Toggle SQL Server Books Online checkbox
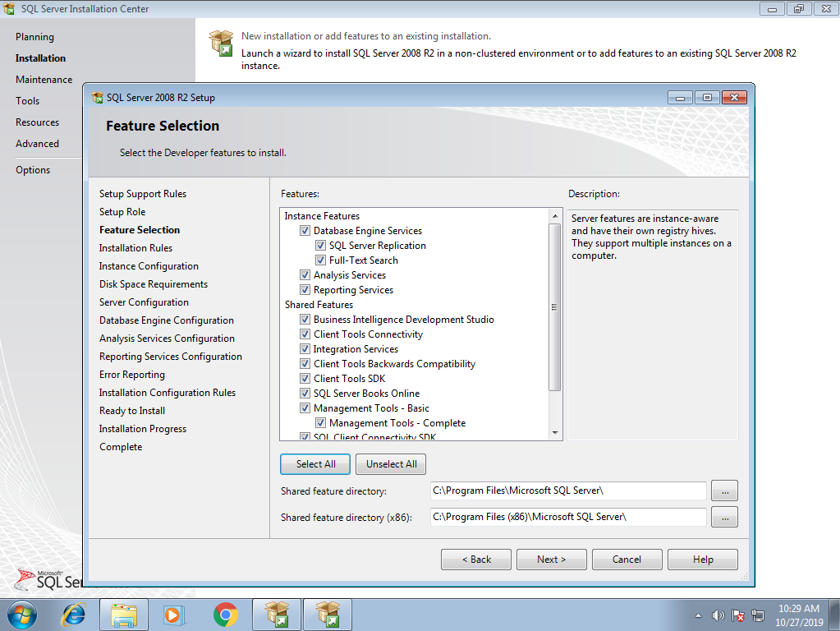The width and height of the screenshot is (840, 631). 305,393
